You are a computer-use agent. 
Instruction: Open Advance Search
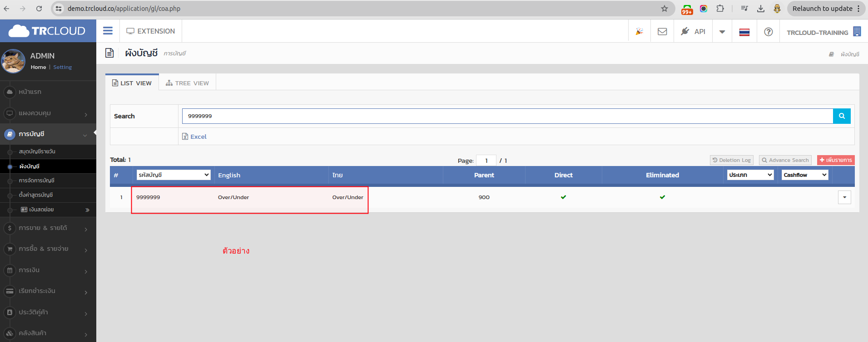[785, 160]
